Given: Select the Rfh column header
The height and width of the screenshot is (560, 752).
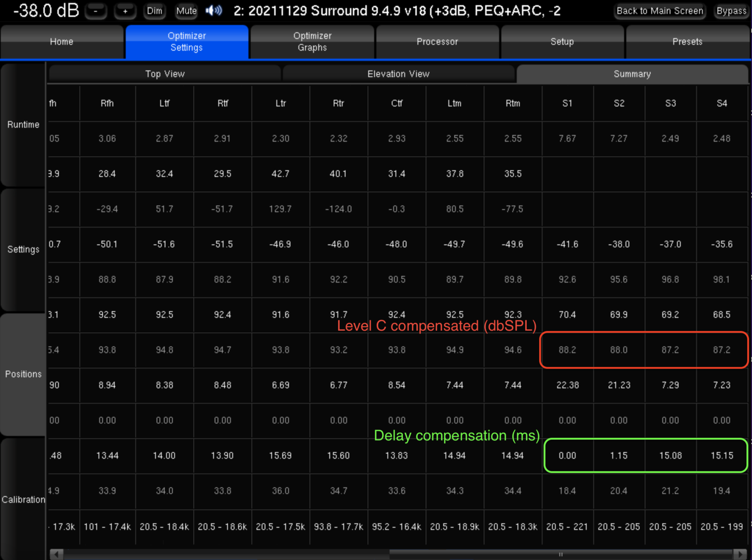Looking at the screenshot, I should (107, 103).
